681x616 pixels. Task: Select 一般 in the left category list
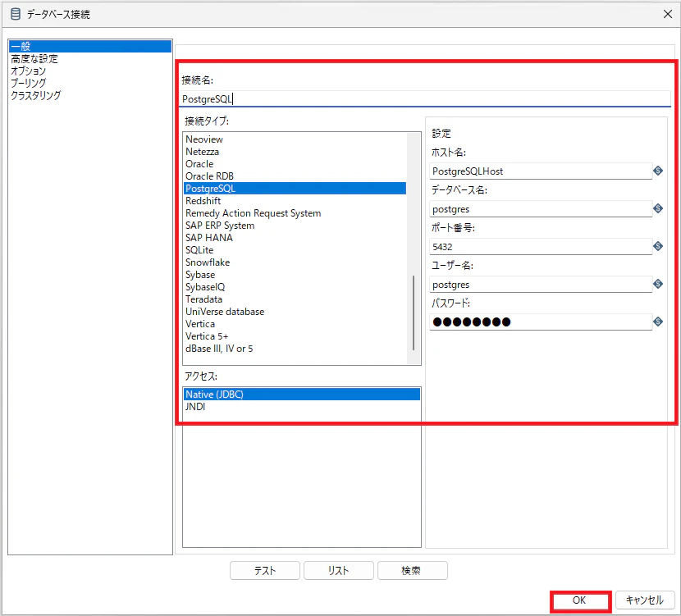[90, 46]
